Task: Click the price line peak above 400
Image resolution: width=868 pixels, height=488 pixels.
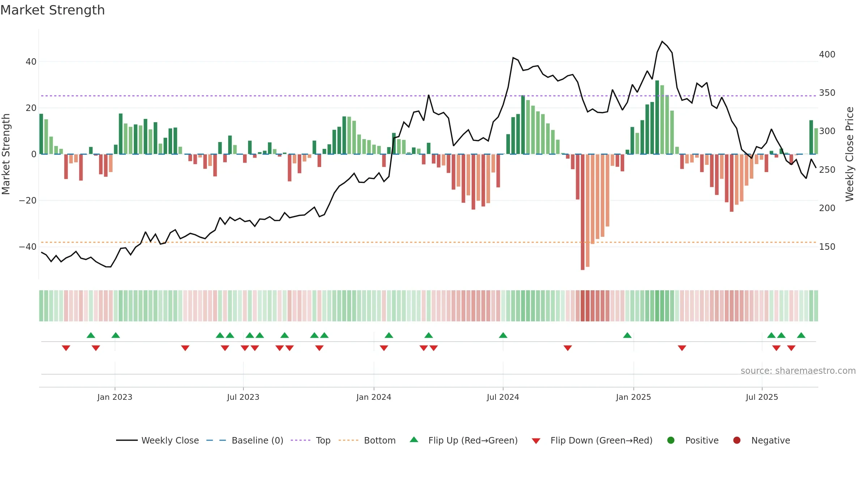Action: tap(662, 42)
